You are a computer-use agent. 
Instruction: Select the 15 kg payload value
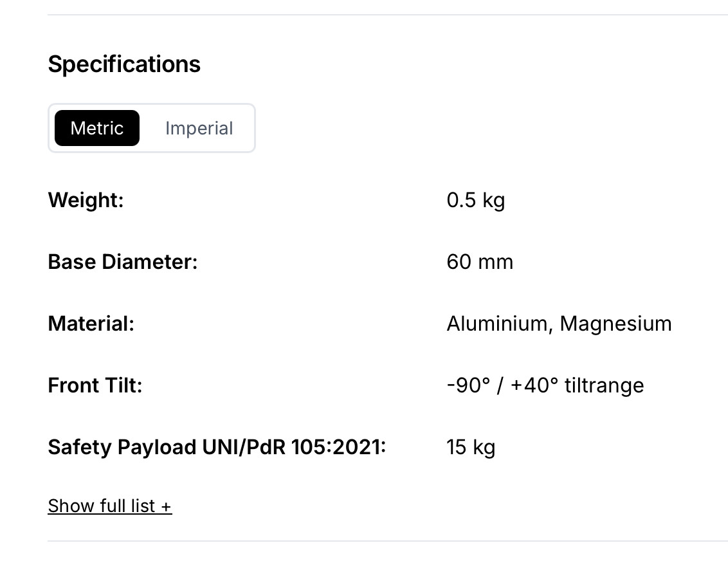471,447
